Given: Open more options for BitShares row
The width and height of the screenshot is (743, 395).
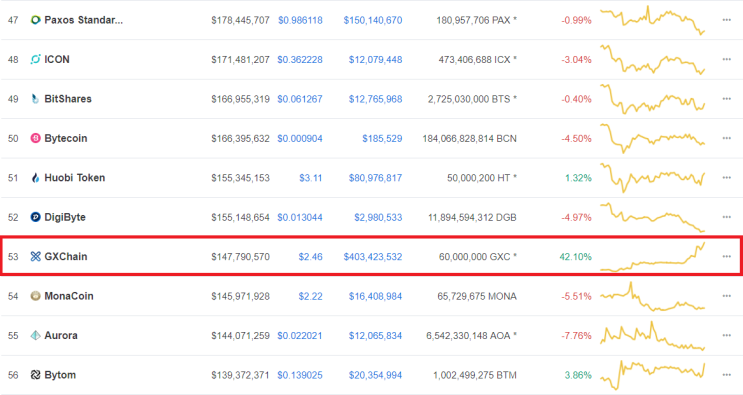Looking at the screenshot, I should tap(726, 99).
